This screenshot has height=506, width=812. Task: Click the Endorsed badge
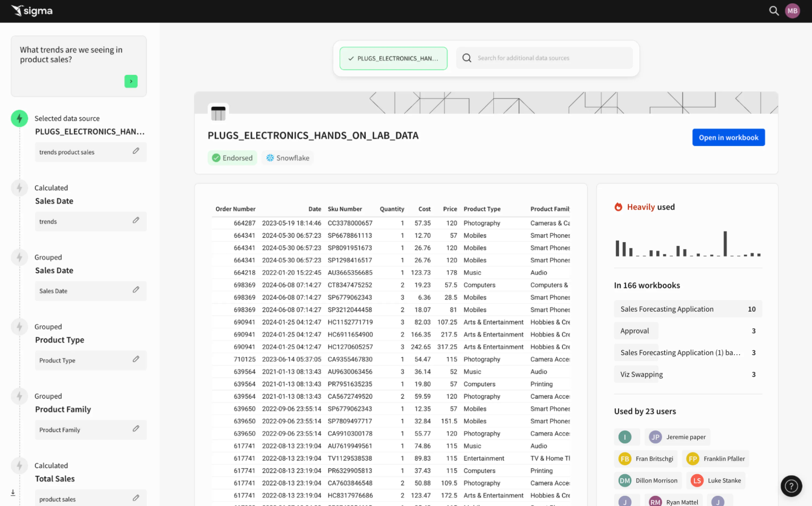(x=232, y=158)
